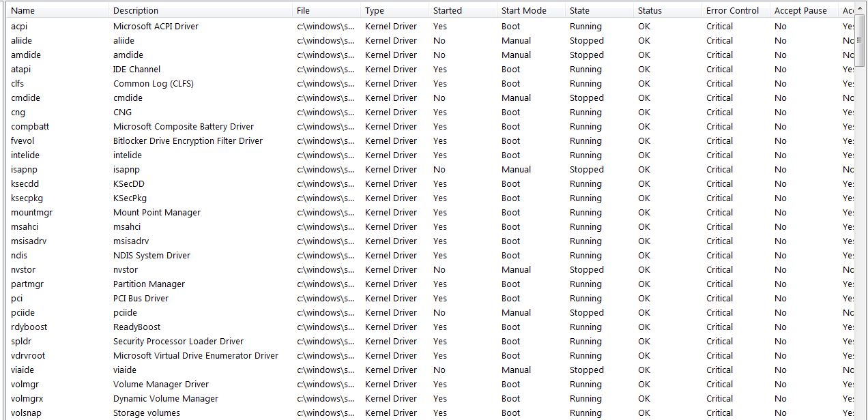The image size is (868, 420).
Task: Select the volsnap Storage volumes row
Action: (x=437, y=412)
